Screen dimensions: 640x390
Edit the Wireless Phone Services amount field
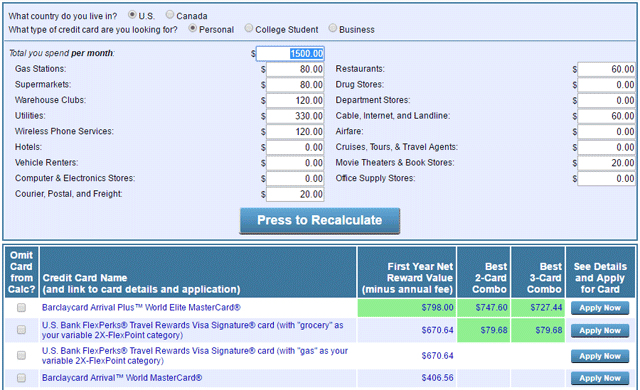click(295, 132)
